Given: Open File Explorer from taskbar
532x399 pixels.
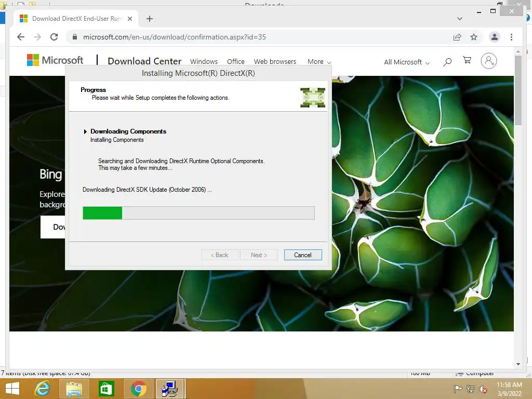Looking at the screenshot, I should 74,389.
